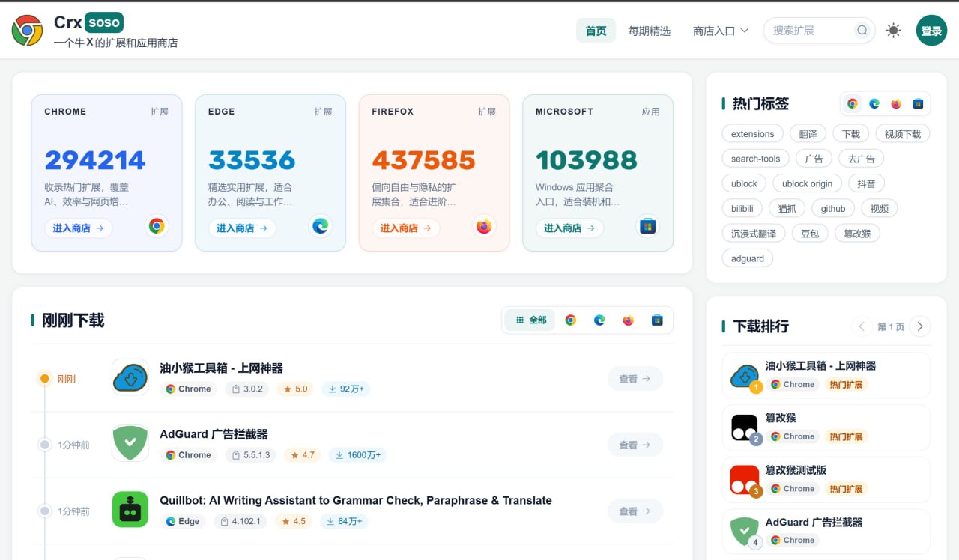Click 进入商店 on the Microsoft card
The image size is (959, 560).
[x=569, y=228]
